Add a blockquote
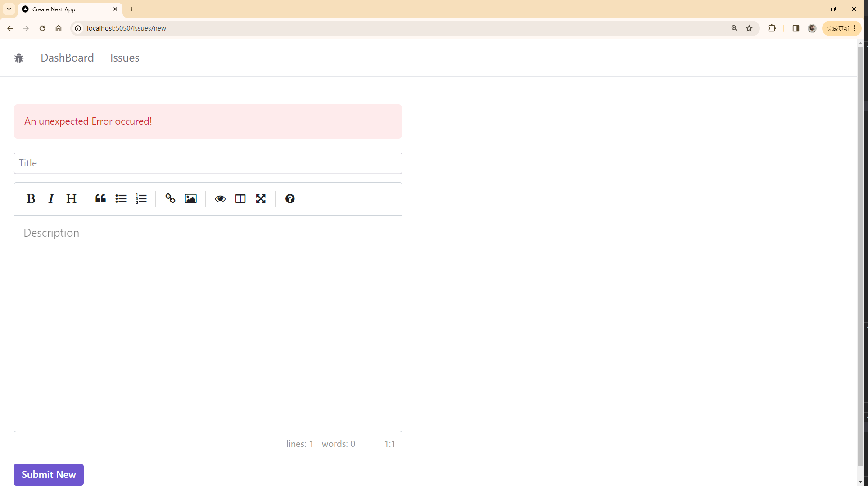This screenshot has width=868, height=486. 100,198
